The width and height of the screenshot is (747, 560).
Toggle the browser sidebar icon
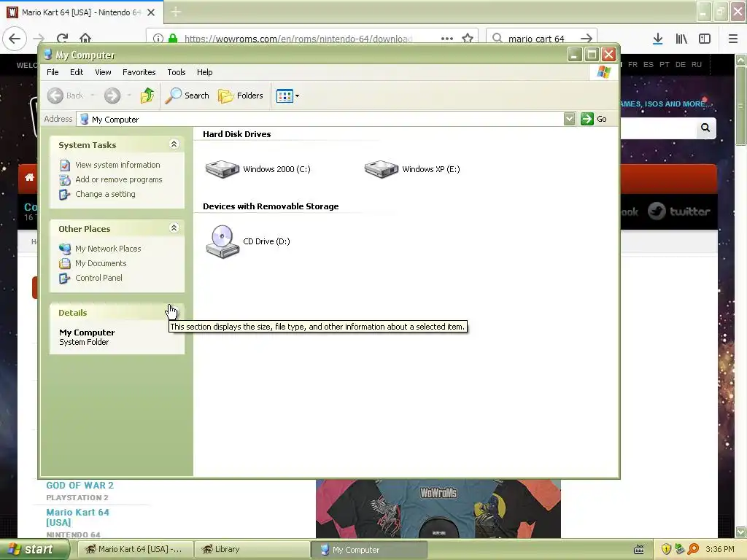pyautogui.click(x=705, y=39)
